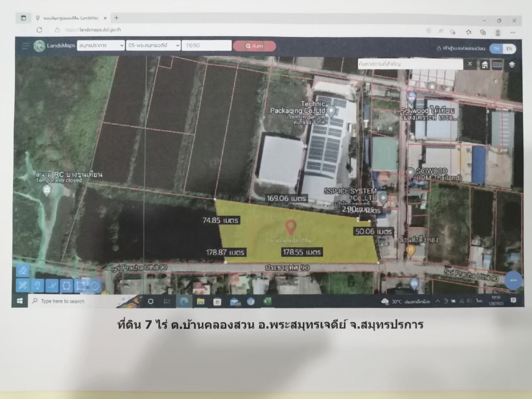Clear the place search with X
532x399 pixels.
point(470,64)
